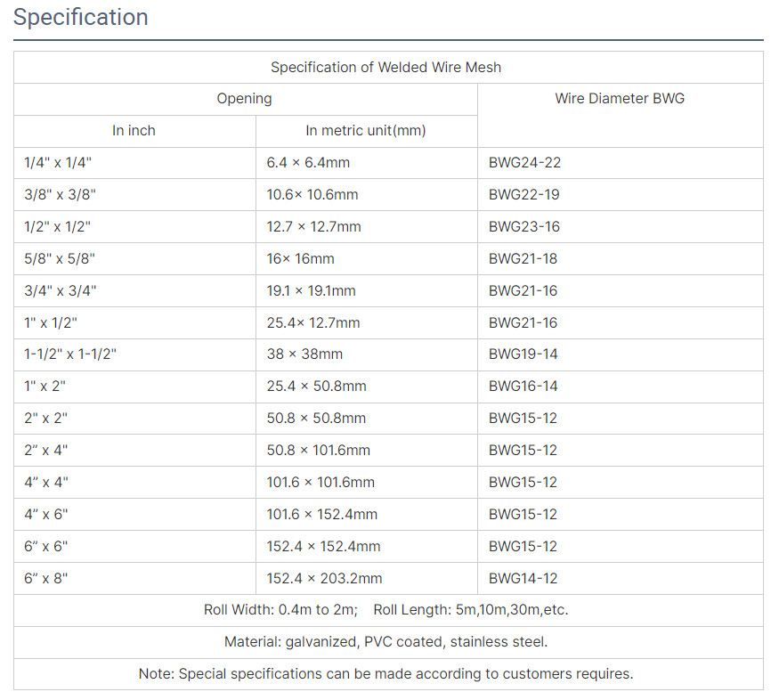The width and height of the screenshot is (779, 700).
Task: Click the 10.6× 10.6mm cell
Action: (312, 195)
